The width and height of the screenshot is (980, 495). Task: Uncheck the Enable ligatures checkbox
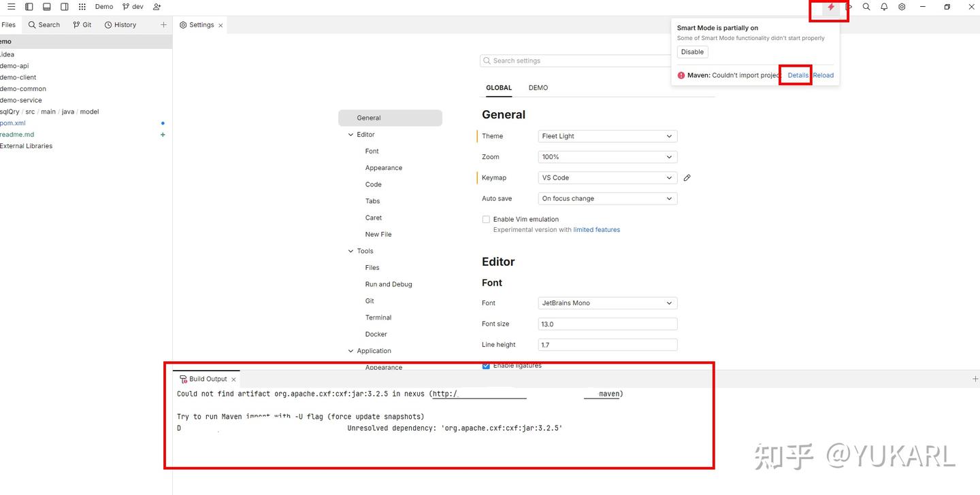(486, 366)
